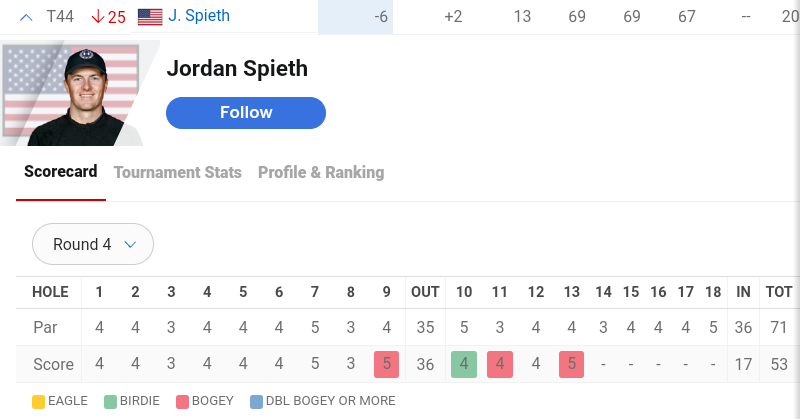800x419 pixels.
Task: Open the J. Spieth player name link
Action: pos(199,16)
